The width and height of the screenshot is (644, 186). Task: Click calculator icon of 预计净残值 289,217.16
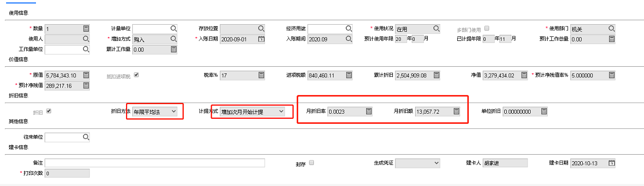[86, 86]
